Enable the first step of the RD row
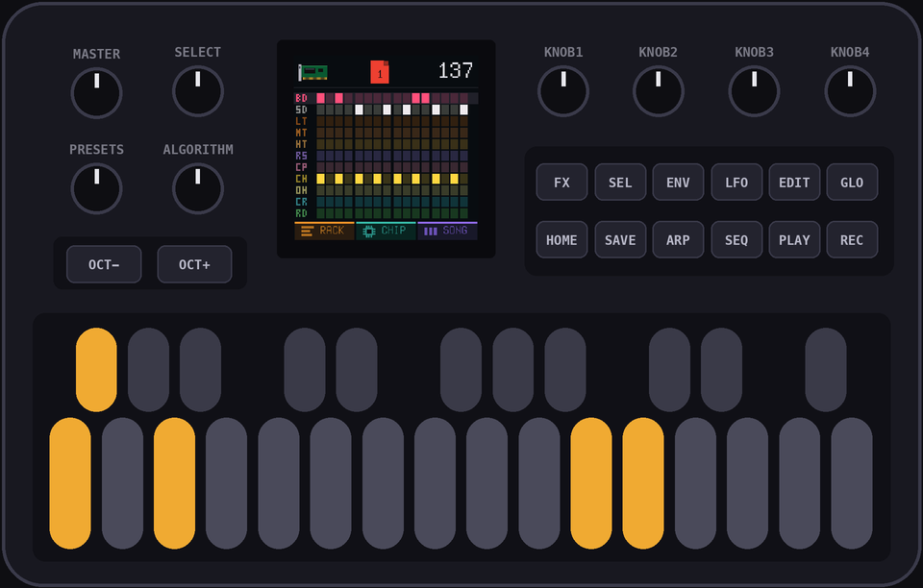923x588 pixels. pos(321,213)
